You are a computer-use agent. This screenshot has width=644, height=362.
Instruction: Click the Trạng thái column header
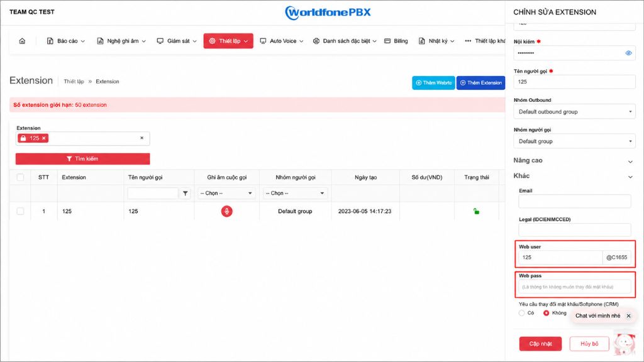pyautogui.click(x=477, y=177)
